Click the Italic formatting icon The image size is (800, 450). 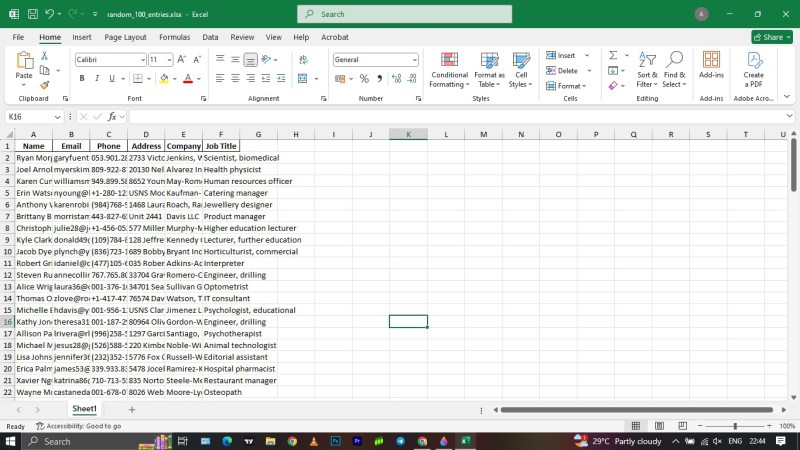97,78
